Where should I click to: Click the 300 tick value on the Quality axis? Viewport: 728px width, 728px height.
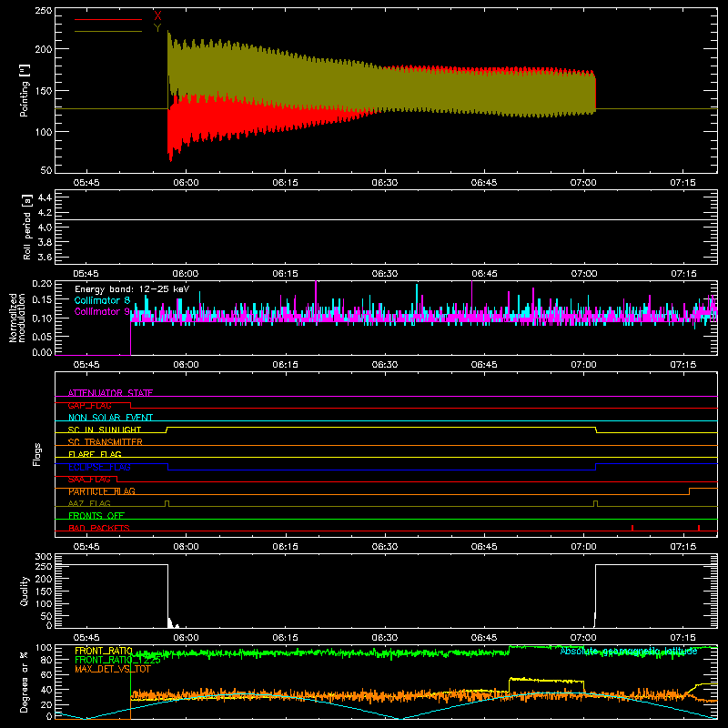click(x=44, y=557)
